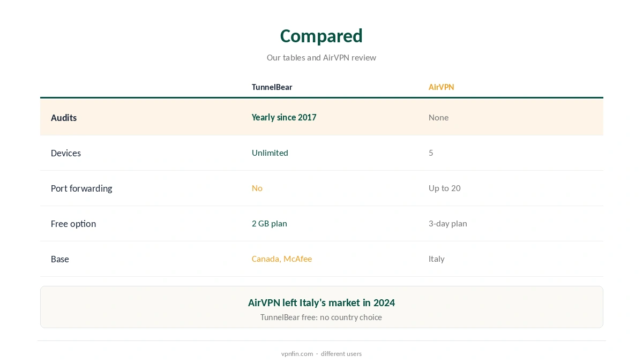This screenshot has width=643, height=364.
Task: Click the 'different users' footer text
Action: [x=341, y=354]
